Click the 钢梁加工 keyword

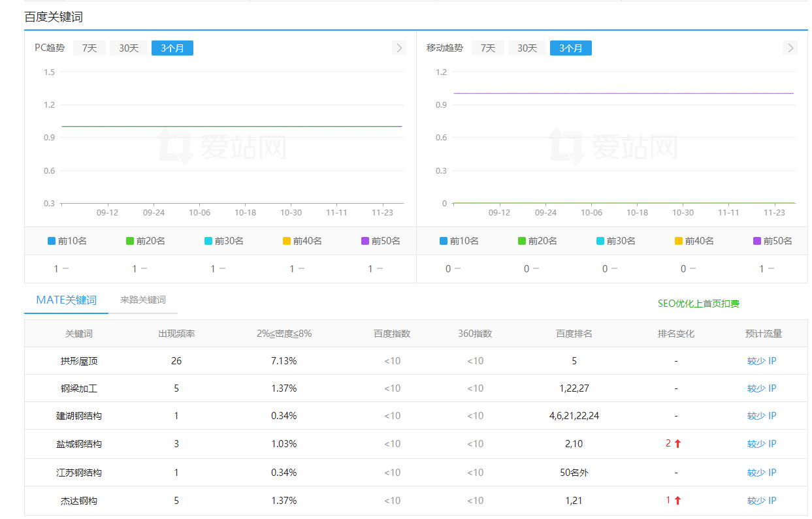(x=78, y=388)
